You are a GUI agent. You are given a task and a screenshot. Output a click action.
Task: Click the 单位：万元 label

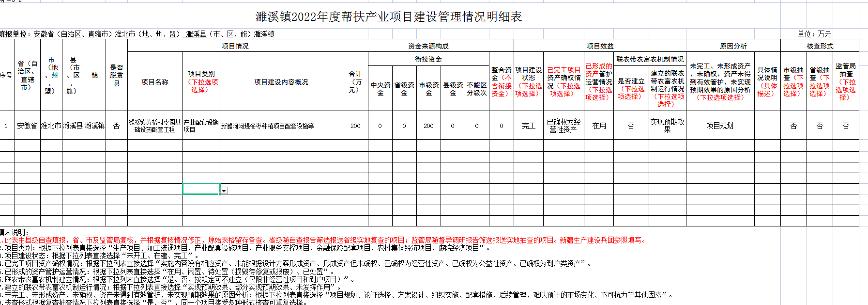click(x=815, y=34)
